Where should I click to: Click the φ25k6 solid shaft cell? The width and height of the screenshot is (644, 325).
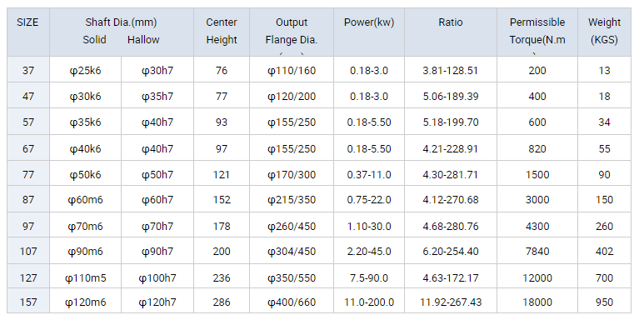pos(85,70)
